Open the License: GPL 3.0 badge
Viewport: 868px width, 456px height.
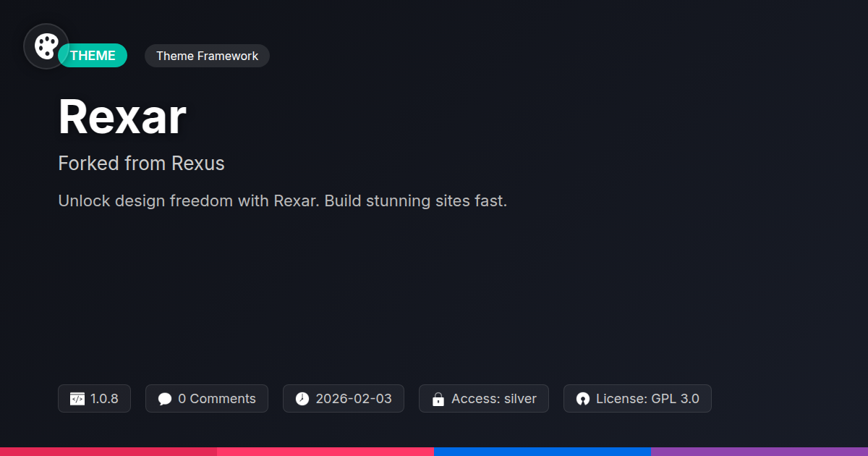coord(637,399)
